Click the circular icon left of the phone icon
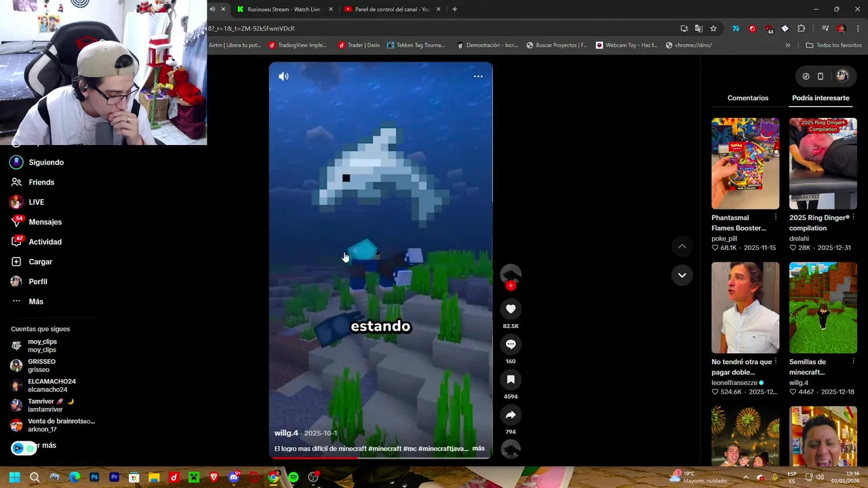Image resolution: width=868 pixels, height=488 pixels. pyautogui.click(x=806, y=77)
